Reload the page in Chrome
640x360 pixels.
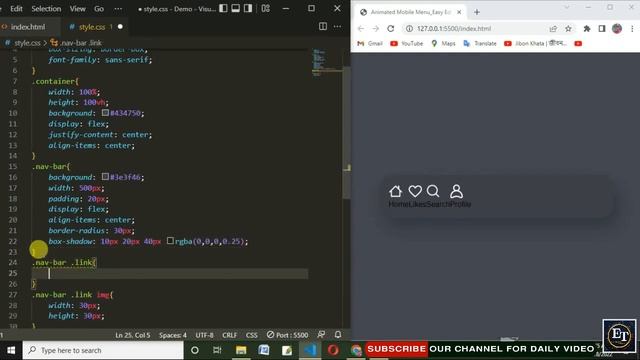(x=391, y=29)
